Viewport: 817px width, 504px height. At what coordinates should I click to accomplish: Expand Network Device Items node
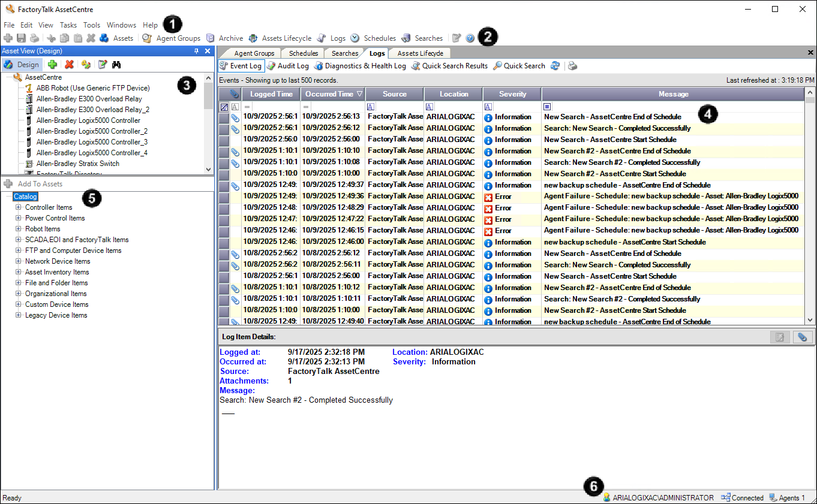(x=19, y=261)
